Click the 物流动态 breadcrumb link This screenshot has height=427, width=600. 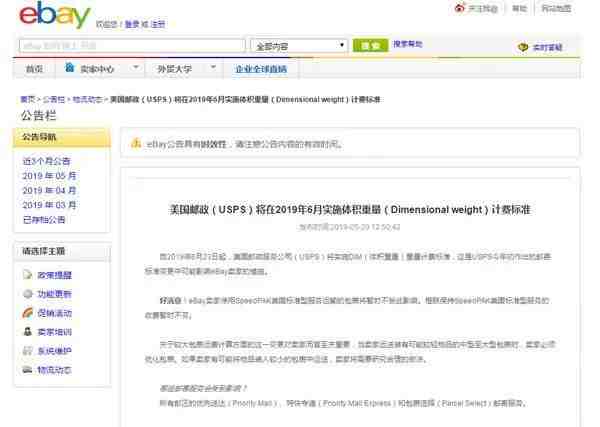[x=87, y=99]
